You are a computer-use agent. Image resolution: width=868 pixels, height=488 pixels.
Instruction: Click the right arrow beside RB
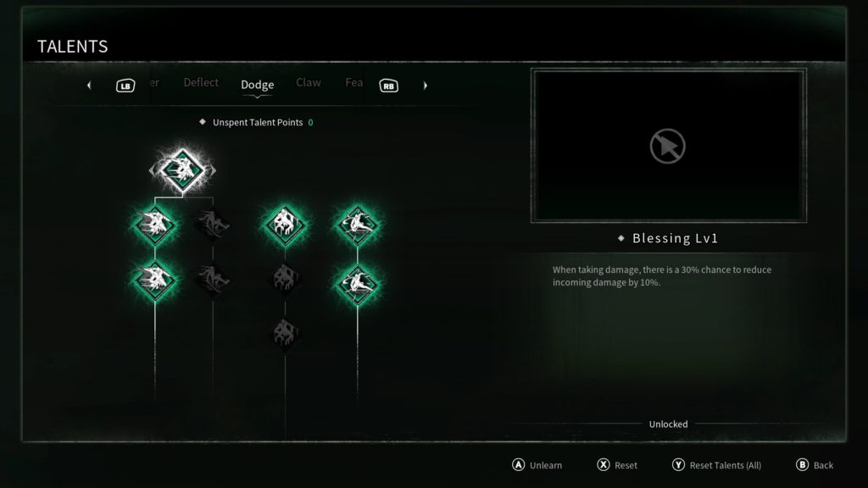pos(426,86)
